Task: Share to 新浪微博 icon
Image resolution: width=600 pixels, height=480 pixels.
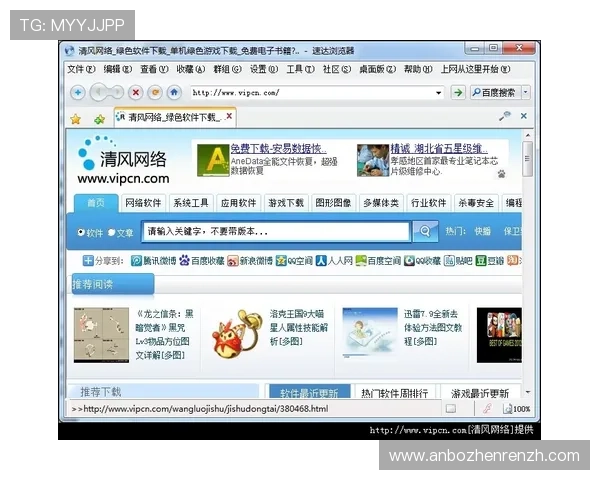Action: pyautogui.click(x=233, y=261)
